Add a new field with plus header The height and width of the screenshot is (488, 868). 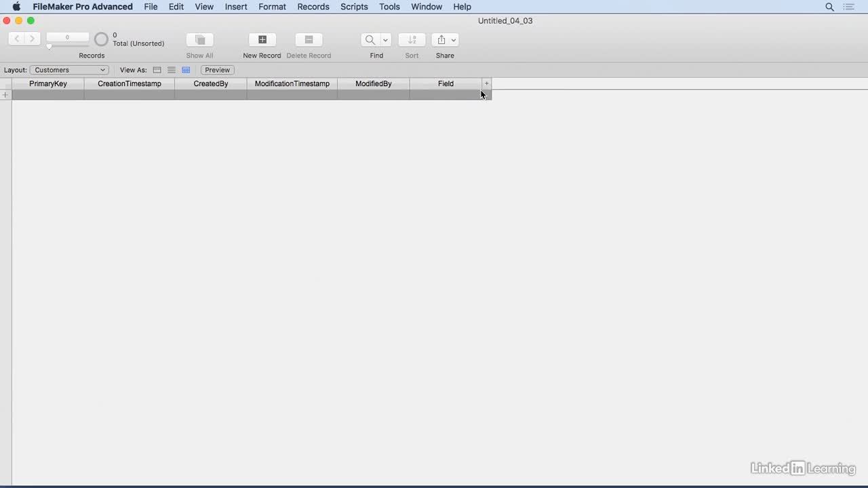click(486, 83)
